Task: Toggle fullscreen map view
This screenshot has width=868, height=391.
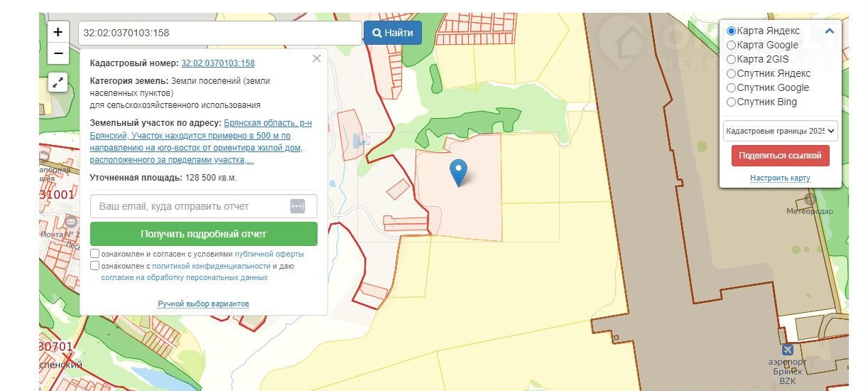Action: click(x=58, y=82)
